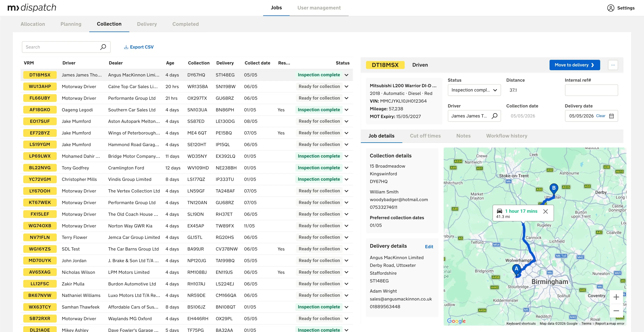644x332 pixels.
Task: Select the Job details tab
Action: 382,136
